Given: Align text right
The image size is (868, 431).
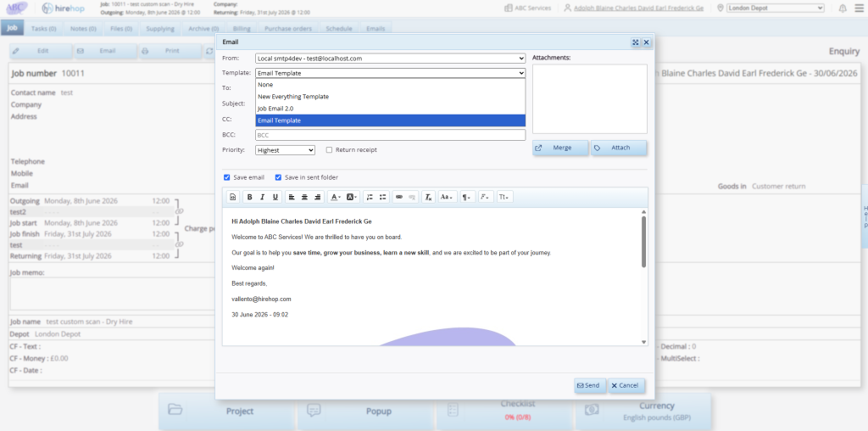Looking at the screenshot, I should click(317, 197).
